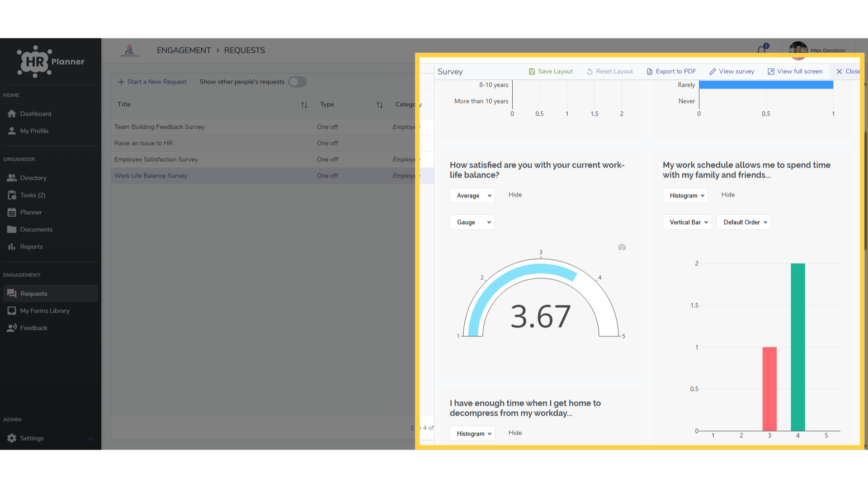Click company logo beside Engagement breadcrumb

[129, 51]
